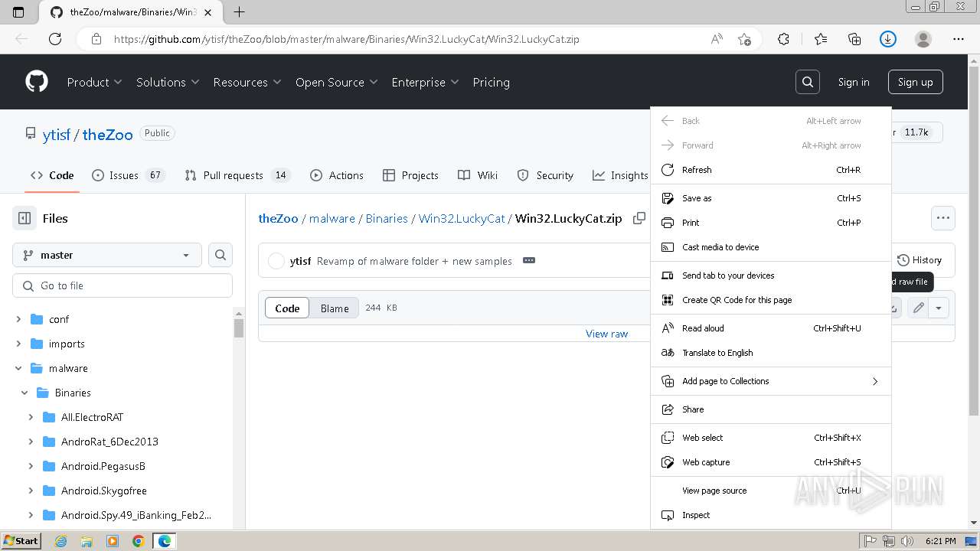Screen dimensions: 980x551
Task: Launch Chrome from taskbar
Action: (138, 541)
